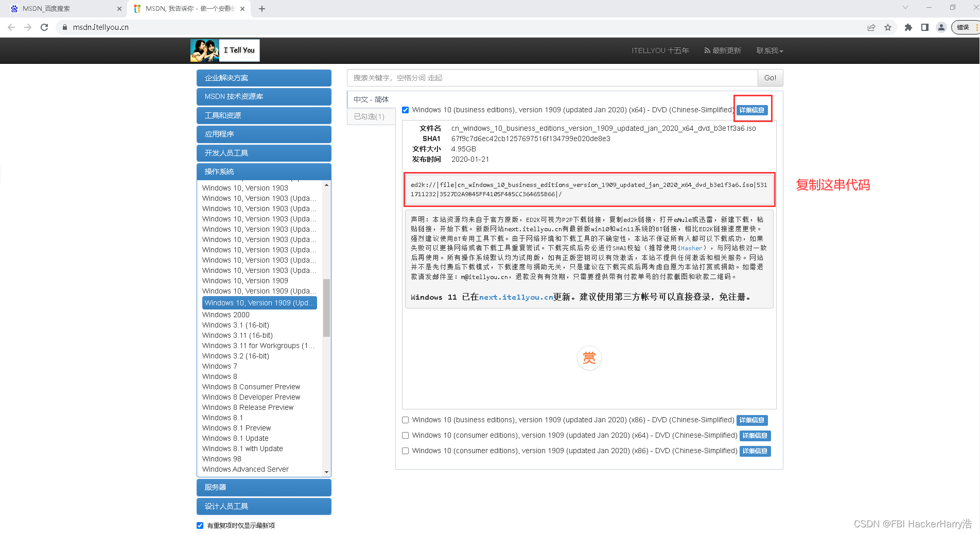The height and width of the screenshot is (534, 980).
Task: Open the iHasher link in notice
Action: [x=689, y=248]
